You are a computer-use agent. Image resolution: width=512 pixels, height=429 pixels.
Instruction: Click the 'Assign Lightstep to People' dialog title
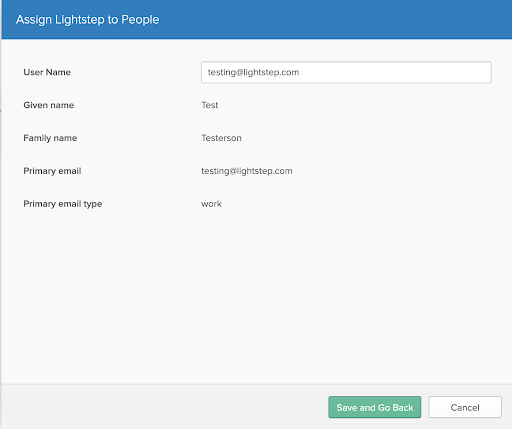pos(88,20)
